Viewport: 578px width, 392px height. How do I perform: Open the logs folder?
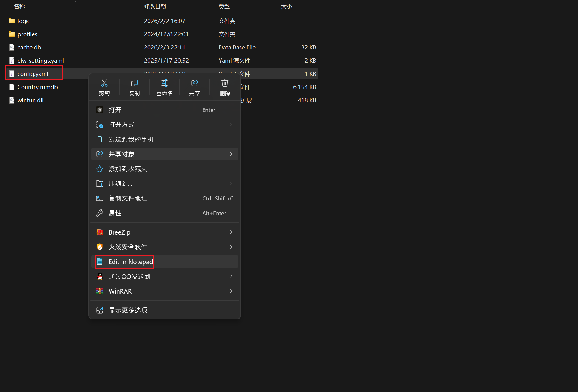click(x=23, y=21)
